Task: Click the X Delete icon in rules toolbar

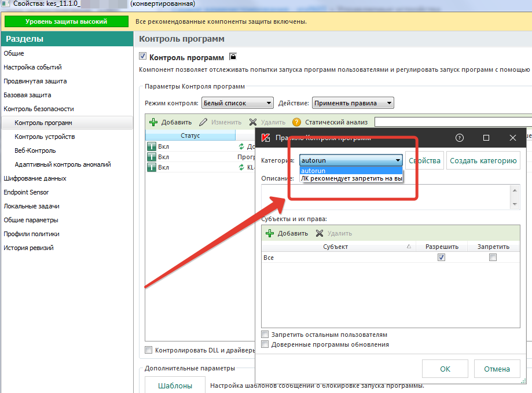Action: tap(253, 122)
